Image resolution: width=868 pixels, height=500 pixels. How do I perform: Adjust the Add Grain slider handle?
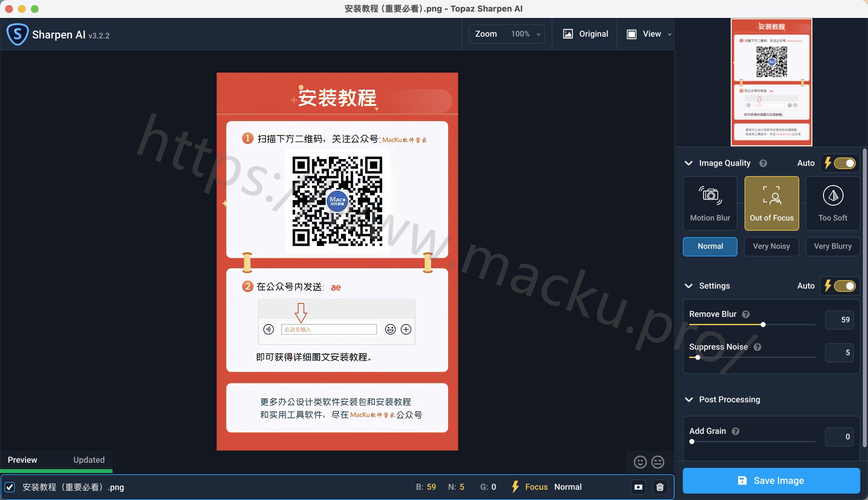(x=692, y=442)
